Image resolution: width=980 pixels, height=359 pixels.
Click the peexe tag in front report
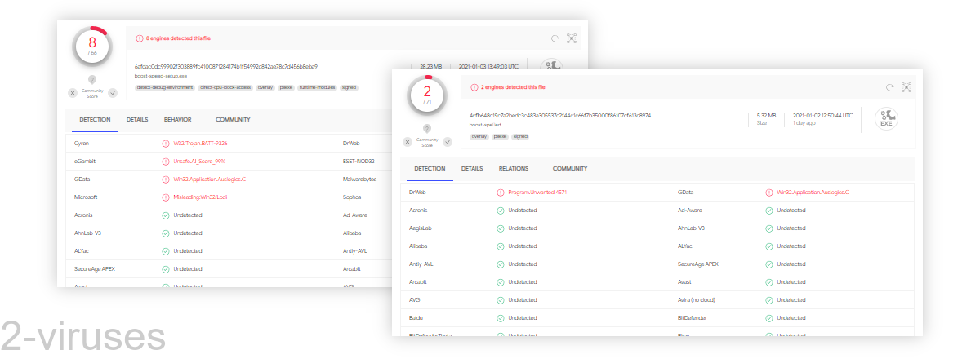tap(500, 136)
